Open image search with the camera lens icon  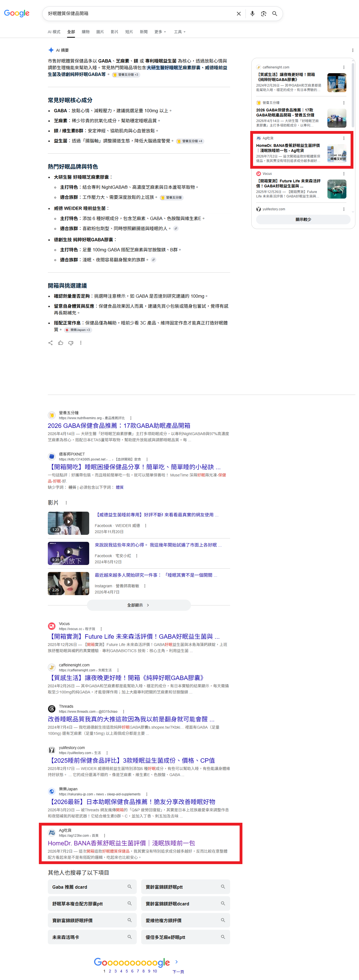pyautogui.click(x=263, y=14)
